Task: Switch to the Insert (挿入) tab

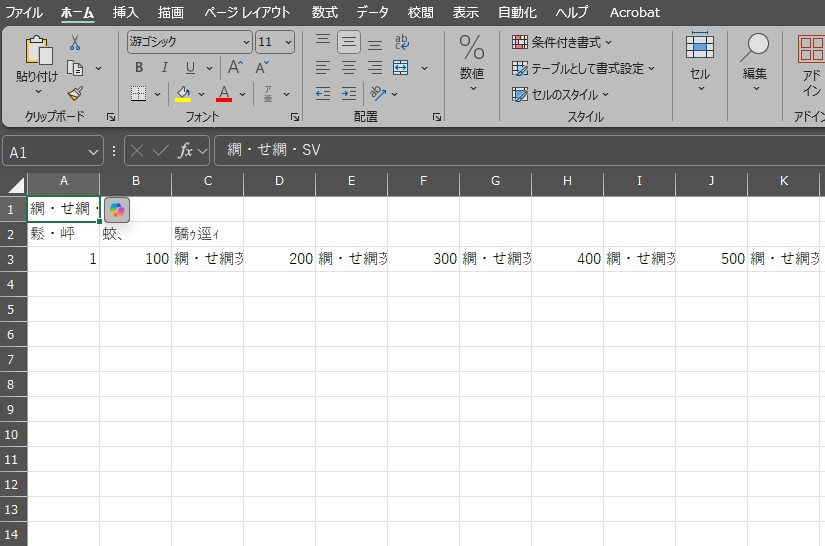Action: (x=125, y=12)
